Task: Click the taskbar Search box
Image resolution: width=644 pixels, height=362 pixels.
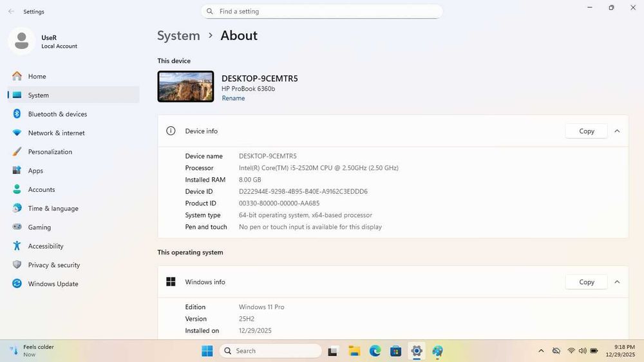Action: (x=270, y=351)
